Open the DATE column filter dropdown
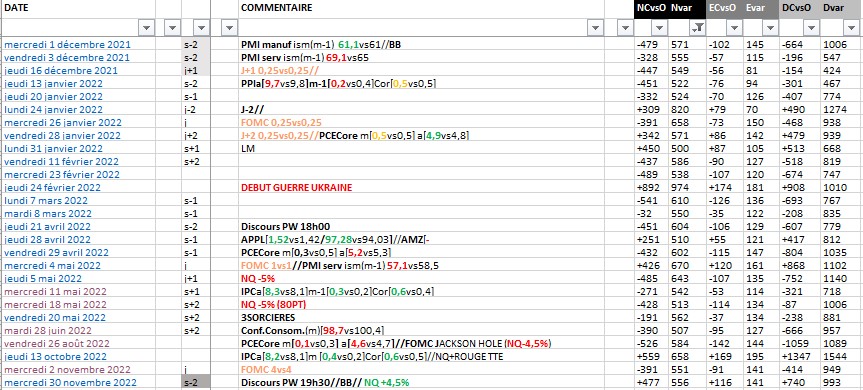 pos(146,28)
